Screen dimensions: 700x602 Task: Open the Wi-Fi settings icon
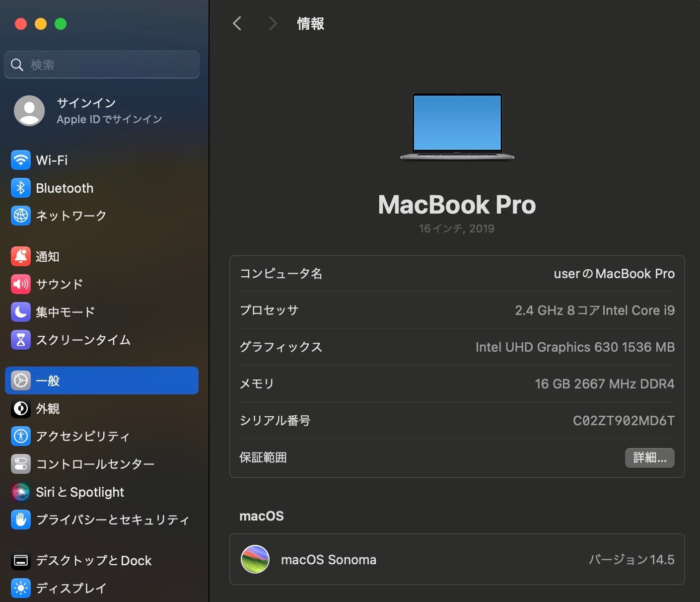pos(21,160)
